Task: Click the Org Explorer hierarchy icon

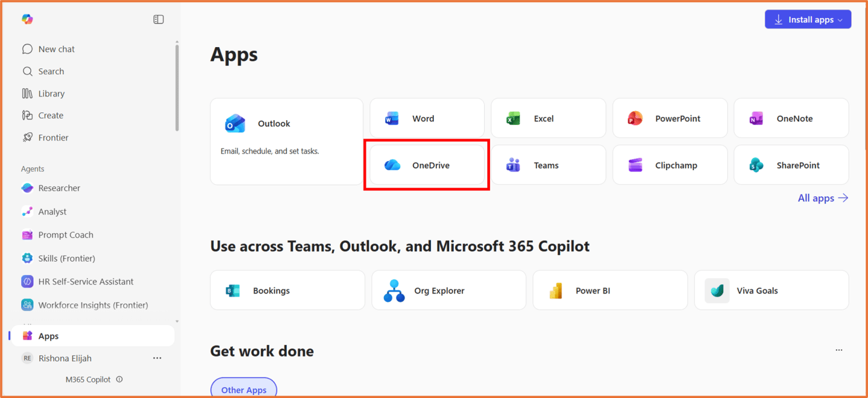Action: click(x=394, y=290)
